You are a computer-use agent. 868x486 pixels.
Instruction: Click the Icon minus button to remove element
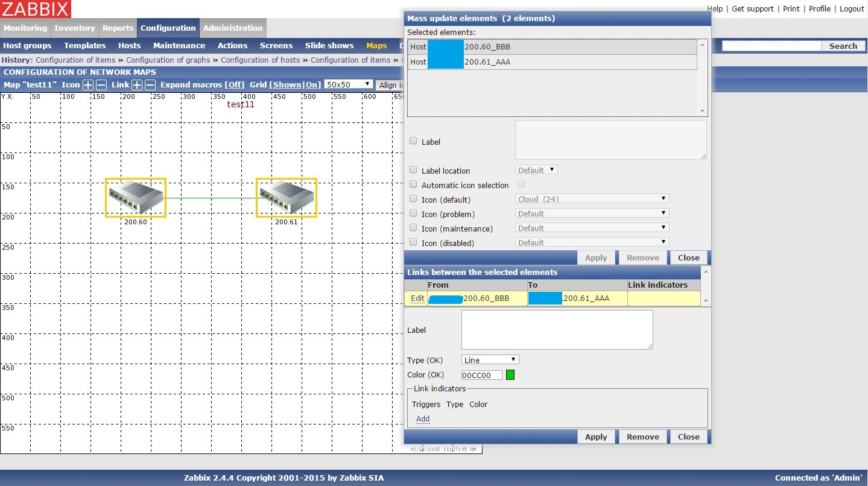coord(101,85)
